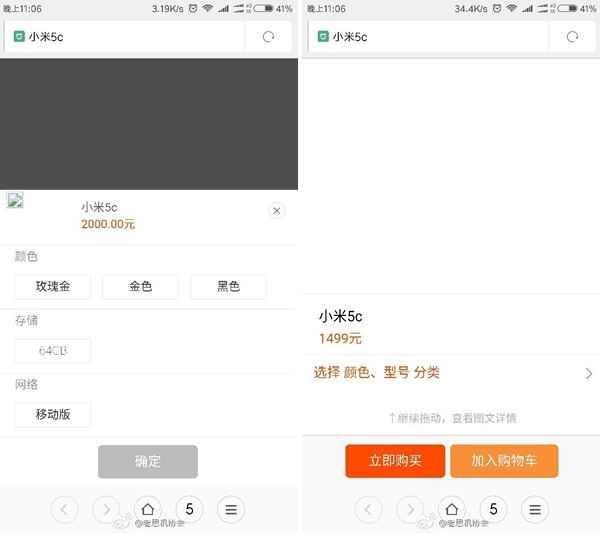Tap alarm icon in right status bar
This screenshot has width=600, height=533.
tap(497, 8)
